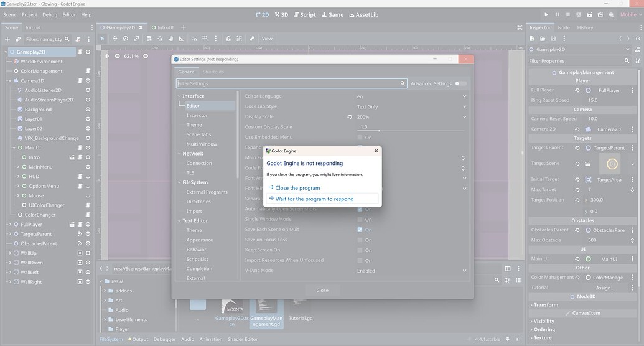Screen dimensions: 644x346
Task: Open script attached to ColorManagement node
Action: click(88, 71)
